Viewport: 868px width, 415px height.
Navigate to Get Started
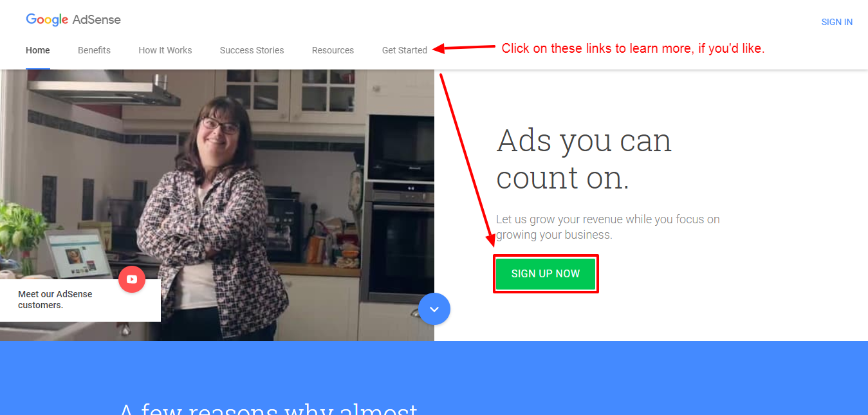coord(405,50)
